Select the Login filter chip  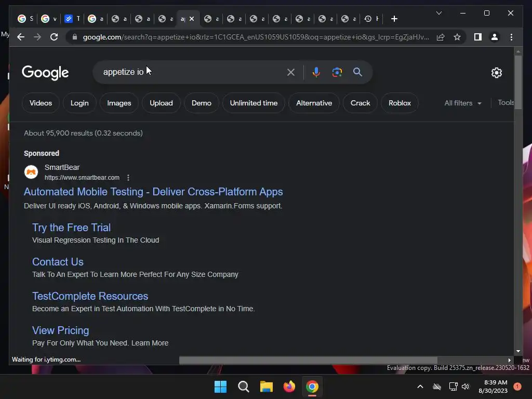79,103
